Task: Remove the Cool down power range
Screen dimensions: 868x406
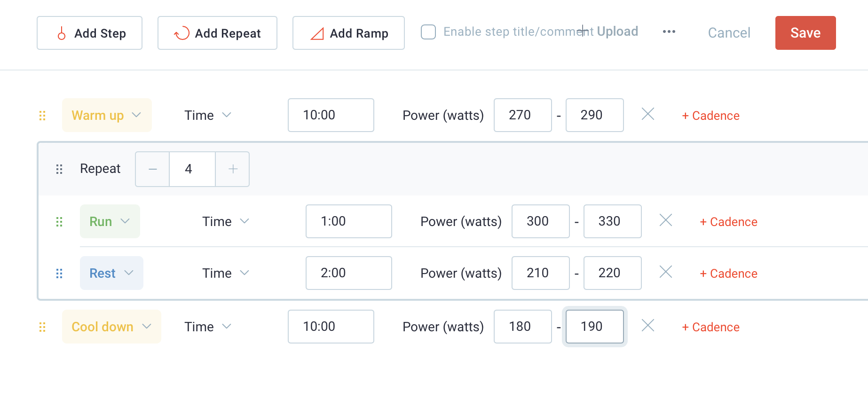Action: tap(648, 326)
